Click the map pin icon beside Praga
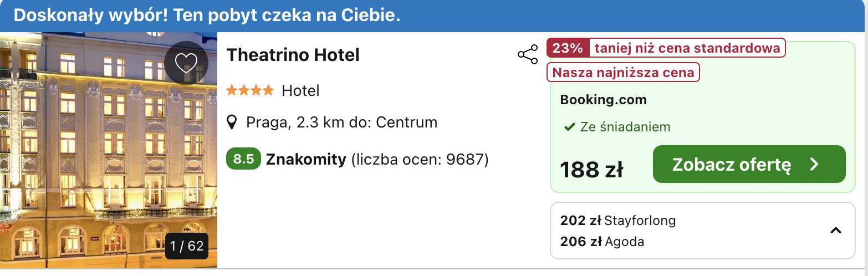 (233, 122)
